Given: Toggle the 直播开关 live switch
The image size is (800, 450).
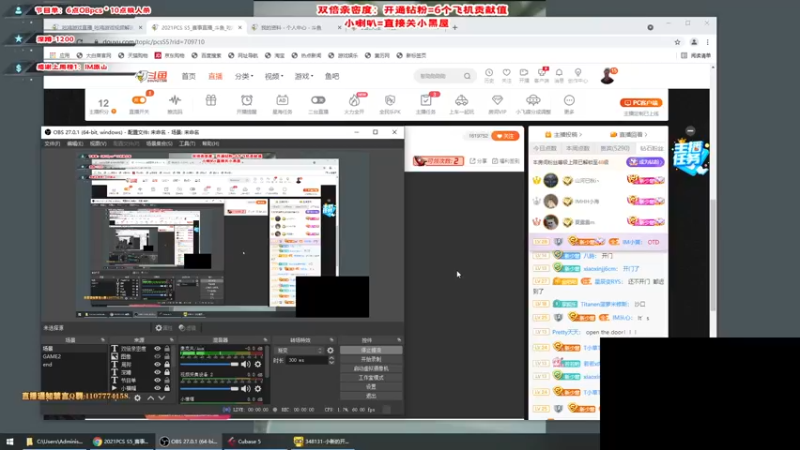Looking at the screenshot, I should [x=139, y=101].
